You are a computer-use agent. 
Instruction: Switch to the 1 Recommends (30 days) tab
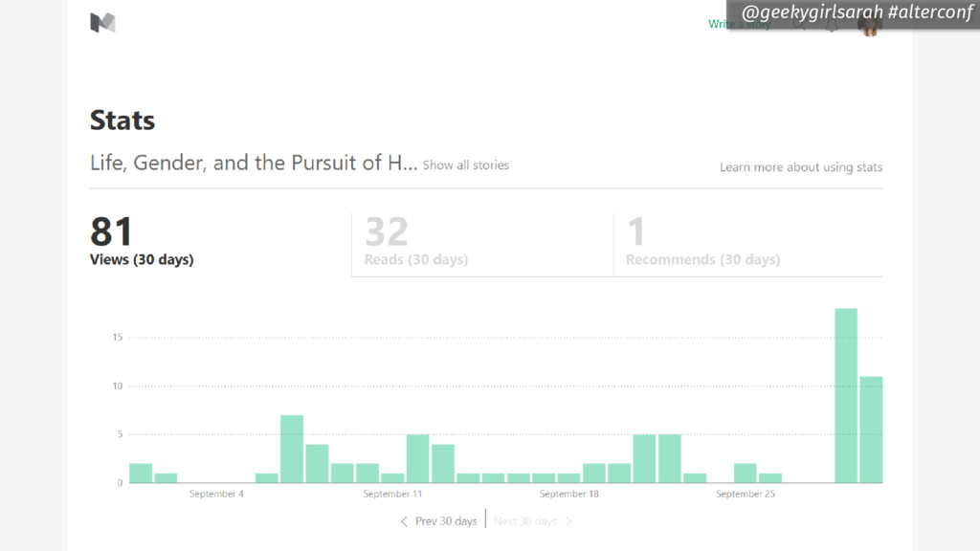click(x=748, y=244)
